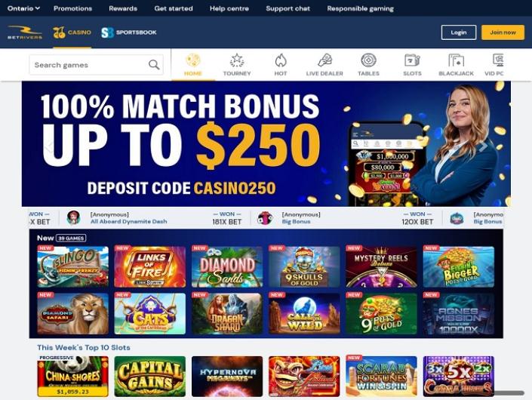The image size is (532, 400).
Task: Advance banner with right arrow chevron
Action: [x=483, y=146]
